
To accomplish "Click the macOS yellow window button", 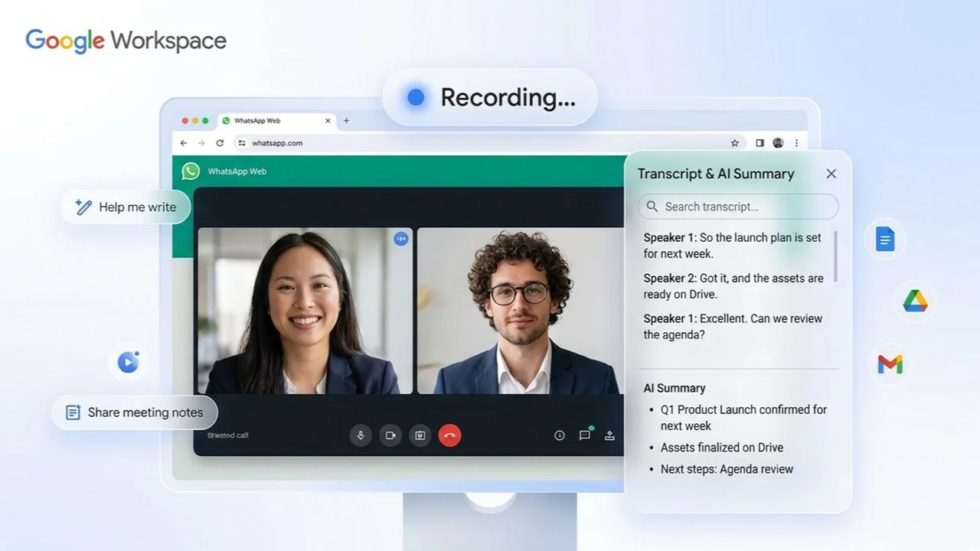I will tap(194, 121).
